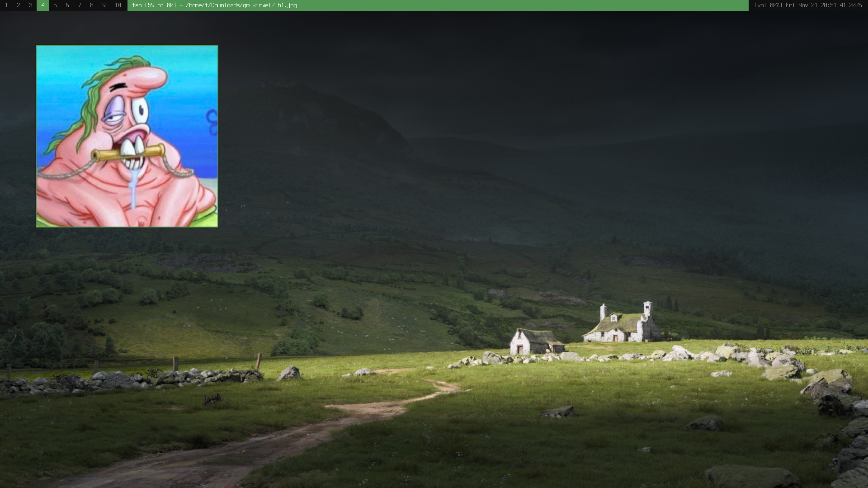Go to workspace 7
This screenshot has width=868, height=488.
(80, 5)
